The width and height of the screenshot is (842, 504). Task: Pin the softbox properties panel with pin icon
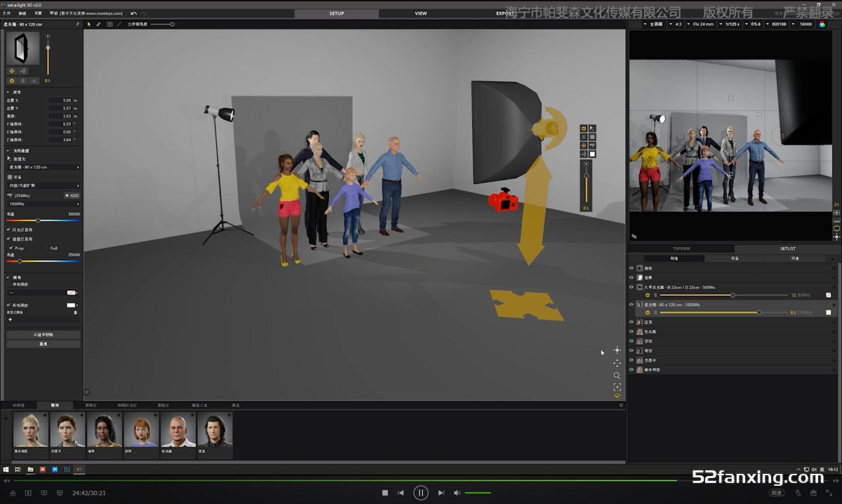77,24
